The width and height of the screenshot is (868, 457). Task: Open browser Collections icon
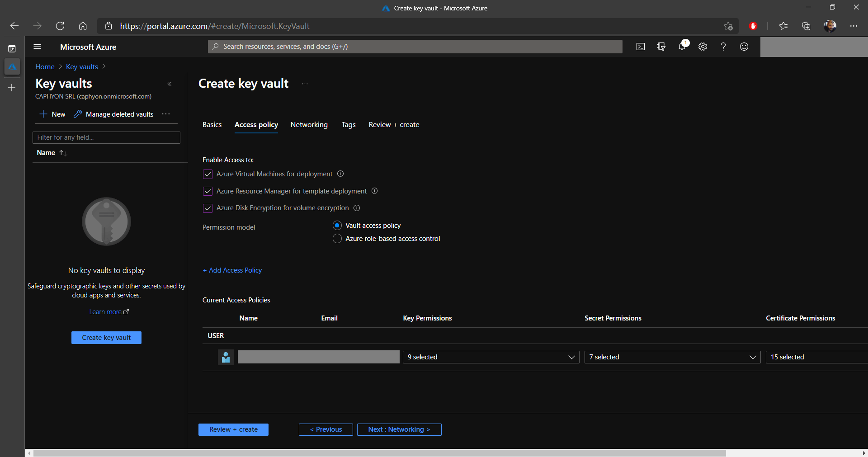coord(806,26)
